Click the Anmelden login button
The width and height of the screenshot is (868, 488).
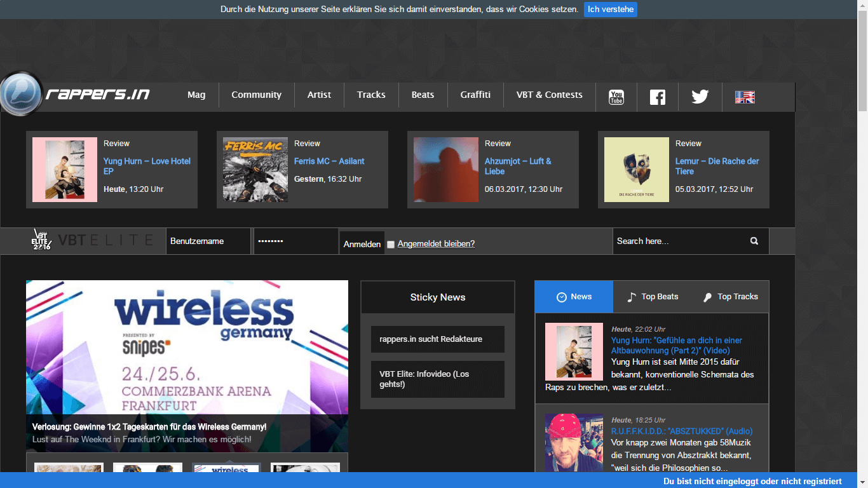click(x=362, y=244)
